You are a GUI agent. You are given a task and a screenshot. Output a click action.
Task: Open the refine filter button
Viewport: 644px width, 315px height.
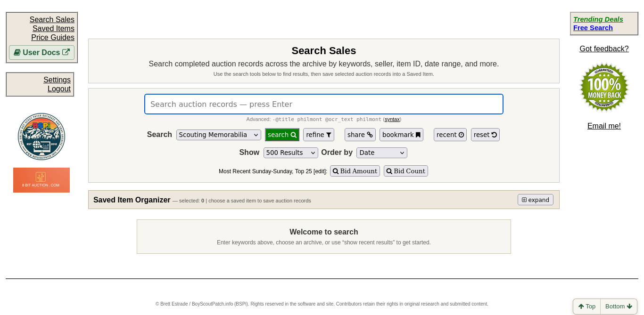click(319, 135)
